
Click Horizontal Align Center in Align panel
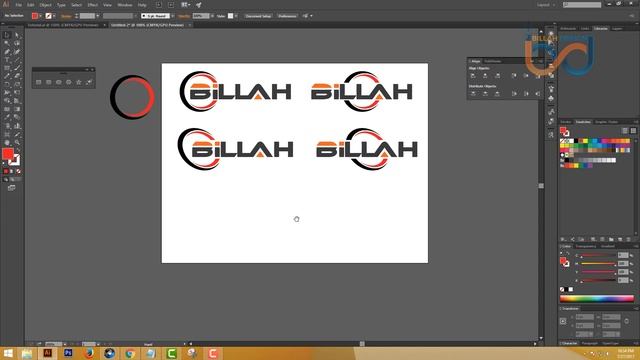485,76
